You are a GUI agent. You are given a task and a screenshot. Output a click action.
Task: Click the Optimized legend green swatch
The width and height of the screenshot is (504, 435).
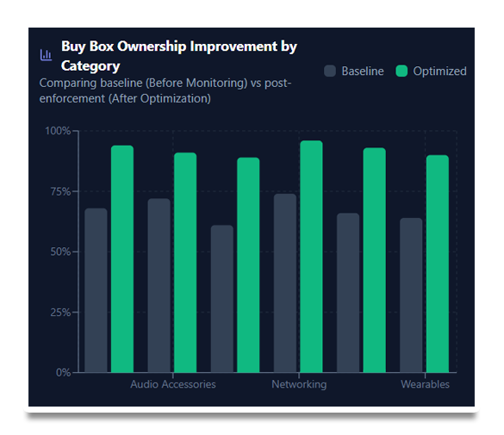(x=401, y=71)
